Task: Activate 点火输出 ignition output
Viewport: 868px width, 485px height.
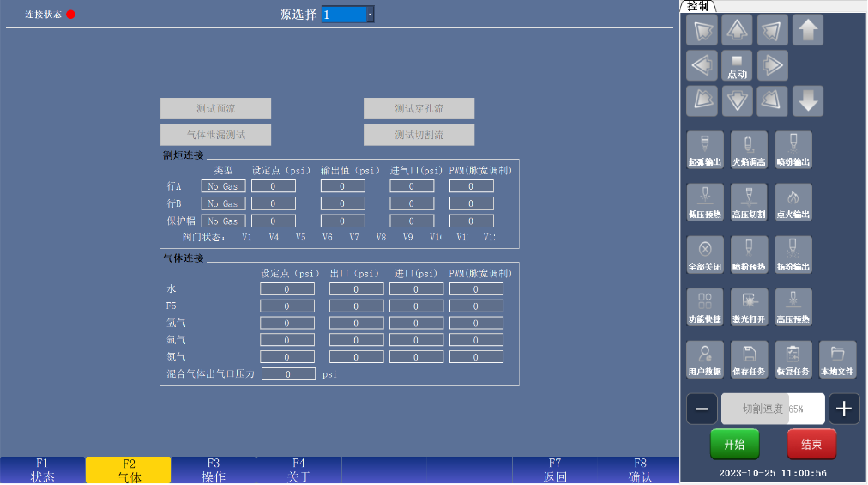Action: click(x=793, y=203)
